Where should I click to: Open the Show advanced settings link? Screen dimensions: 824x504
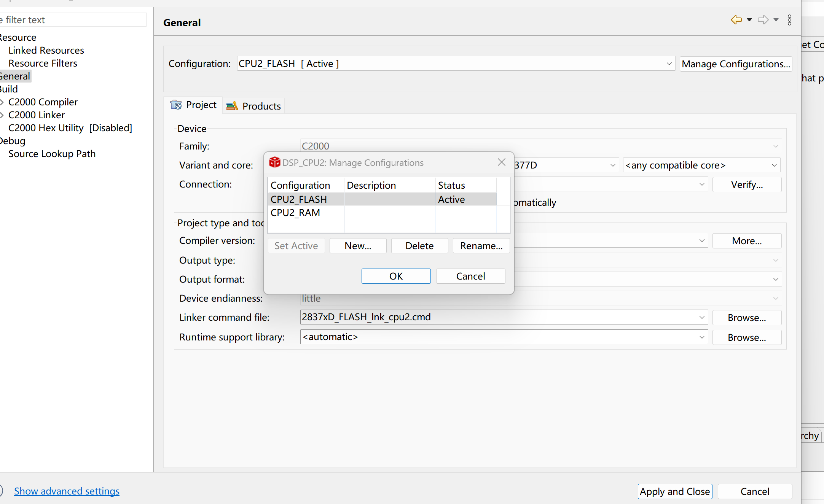point(67,491)
